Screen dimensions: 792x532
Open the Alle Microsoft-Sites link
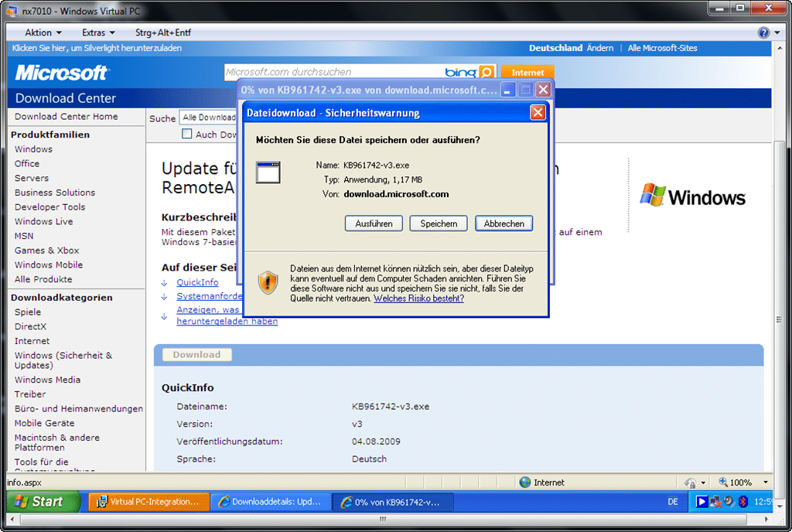[x=662, y=48]
